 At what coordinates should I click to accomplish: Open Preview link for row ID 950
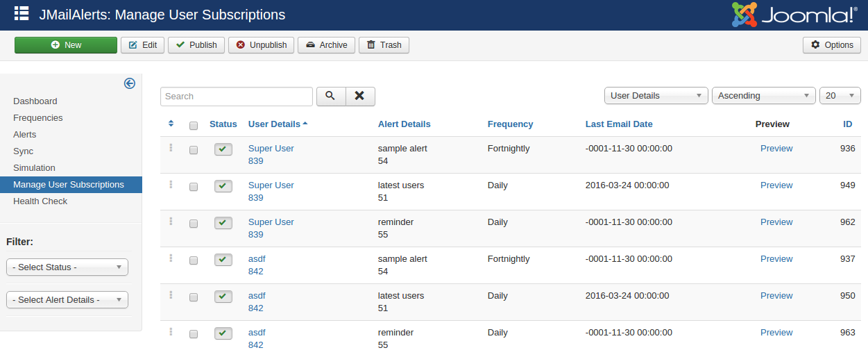point(776,295)
